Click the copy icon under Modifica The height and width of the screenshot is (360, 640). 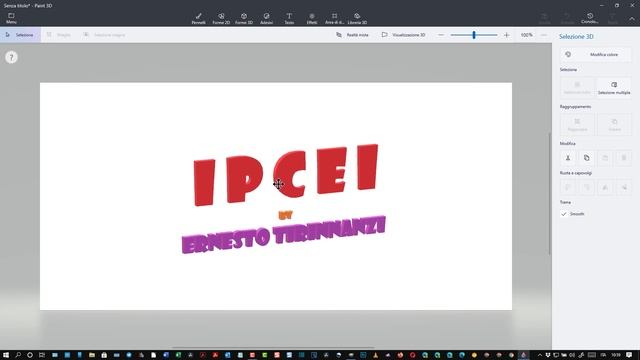587,158
